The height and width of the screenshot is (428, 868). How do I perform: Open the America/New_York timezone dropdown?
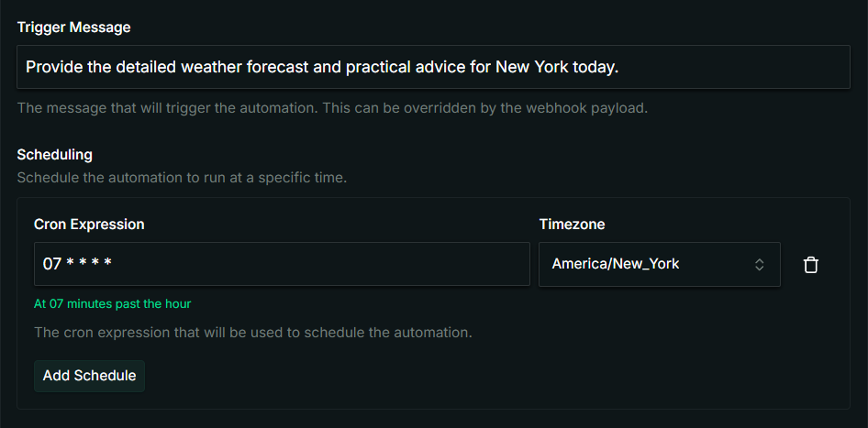point(659,265)
